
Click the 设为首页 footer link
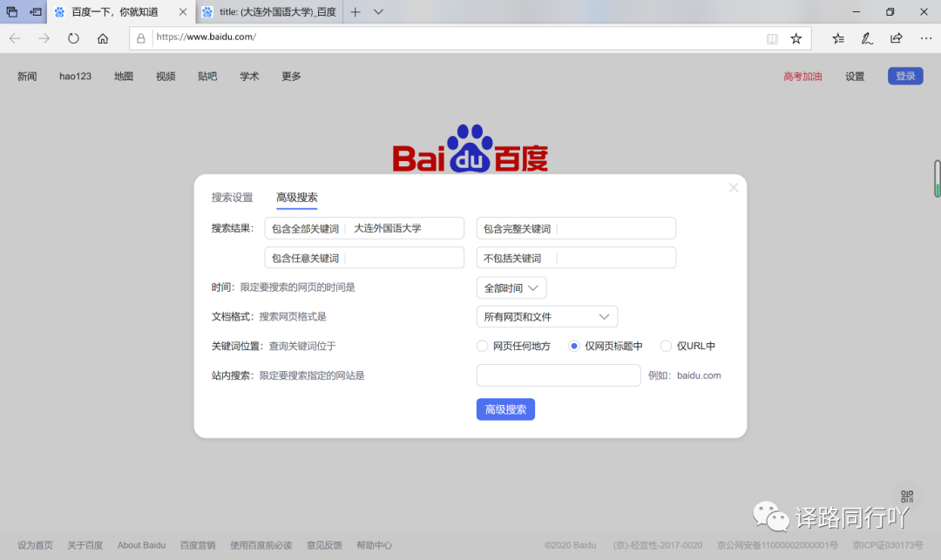click(35, 545)
